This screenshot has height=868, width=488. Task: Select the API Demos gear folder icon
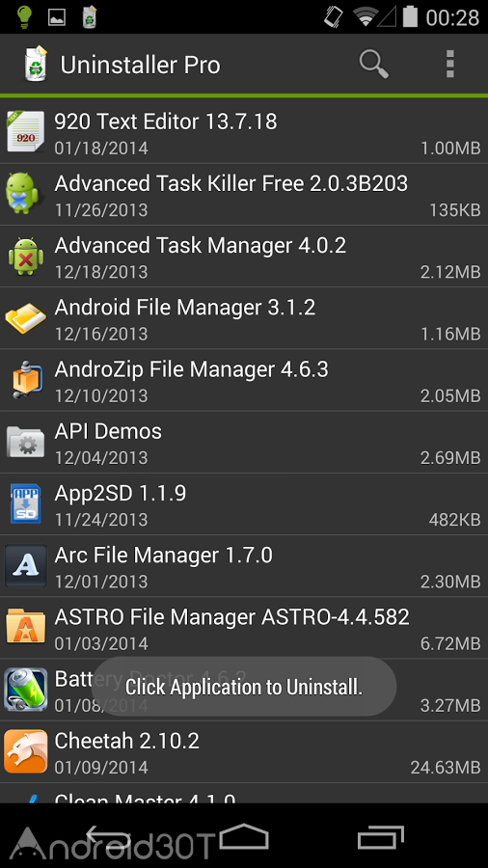(25, 442)
